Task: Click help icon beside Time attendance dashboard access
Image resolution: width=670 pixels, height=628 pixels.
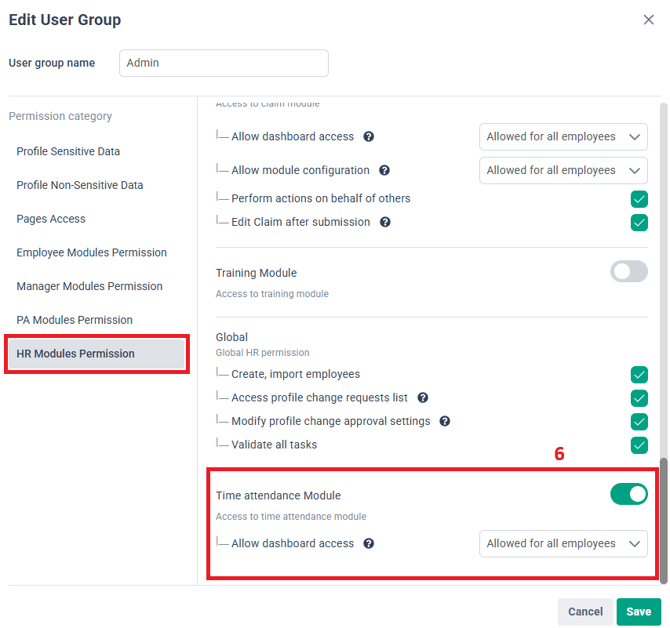Action: click(x=369, y=544)
